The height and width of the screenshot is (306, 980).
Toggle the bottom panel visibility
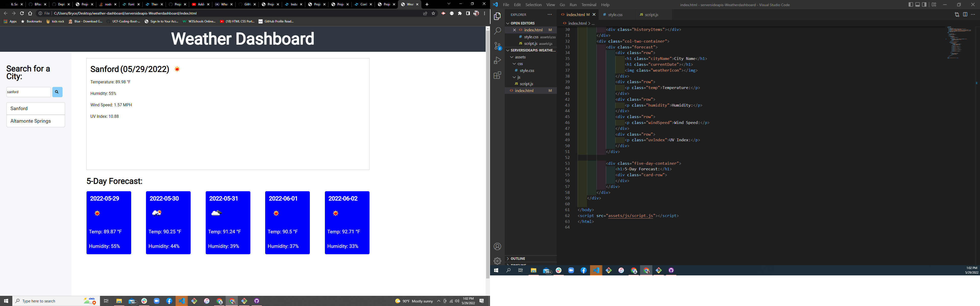(918, 5)
